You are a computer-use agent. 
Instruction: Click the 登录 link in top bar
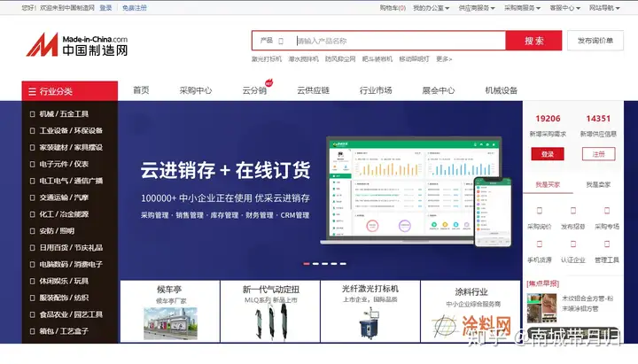tap(105, 8)
